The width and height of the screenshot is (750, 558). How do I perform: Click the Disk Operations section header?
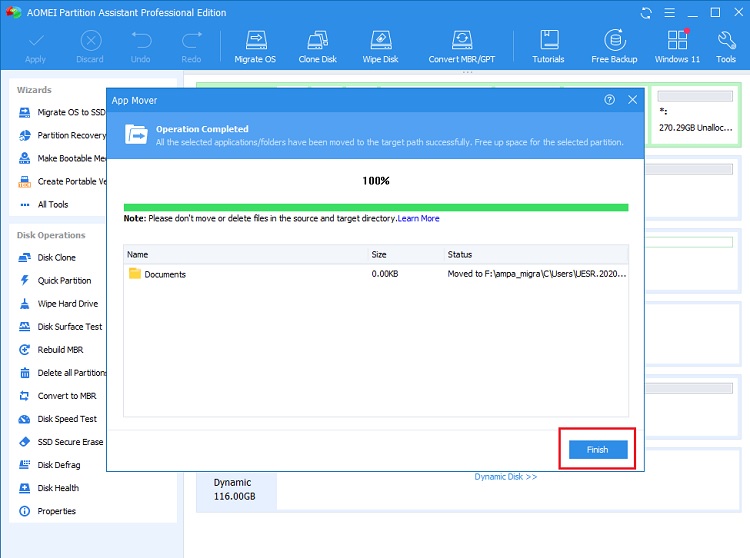[x=51, y=235]
